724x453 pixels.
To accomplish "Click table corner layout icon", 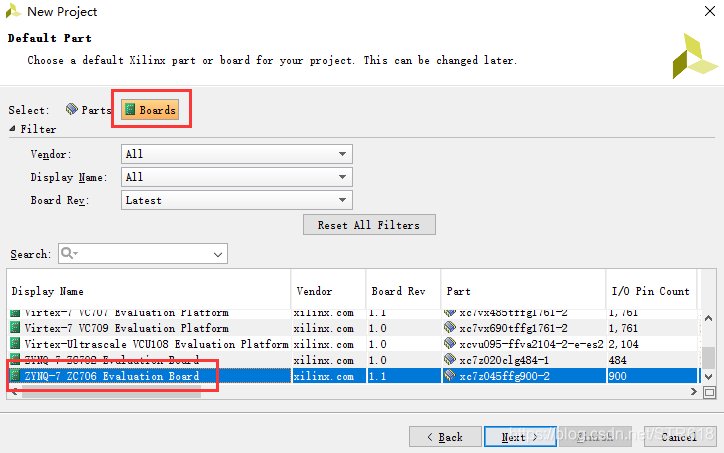I will pyautogui.click(x=709, y=393).
